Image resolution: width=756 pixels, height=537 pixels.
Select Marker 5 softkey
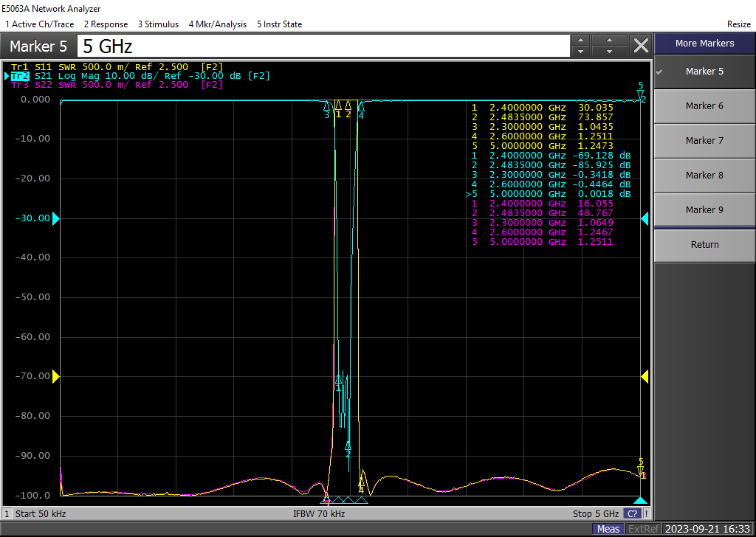[704, 72]
